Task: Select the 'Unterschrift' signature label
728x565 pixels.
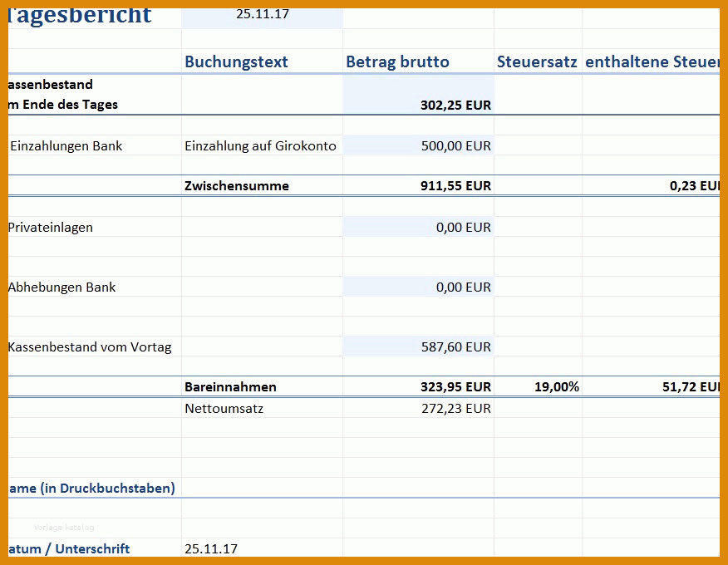Action: tap(92, 548)
